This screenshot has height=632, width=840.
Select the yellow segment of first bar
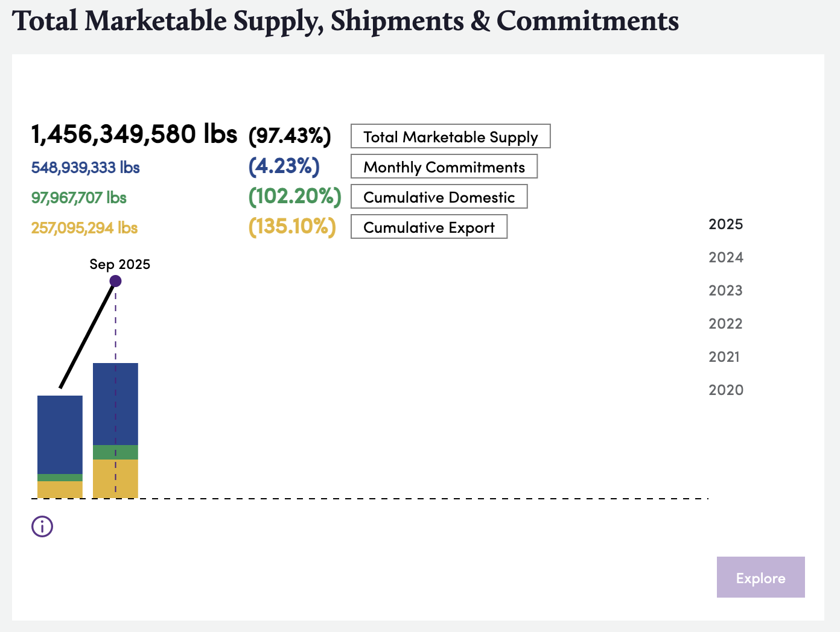tap(60, 490)
